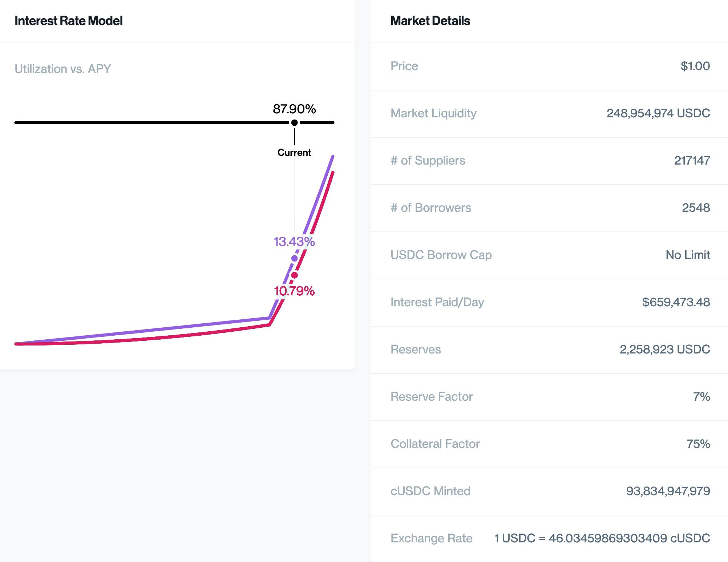Click the Reserve Factor 7% value
This screenshot has width=728, height=562.
pyautogui.click(x=701, y=397)
